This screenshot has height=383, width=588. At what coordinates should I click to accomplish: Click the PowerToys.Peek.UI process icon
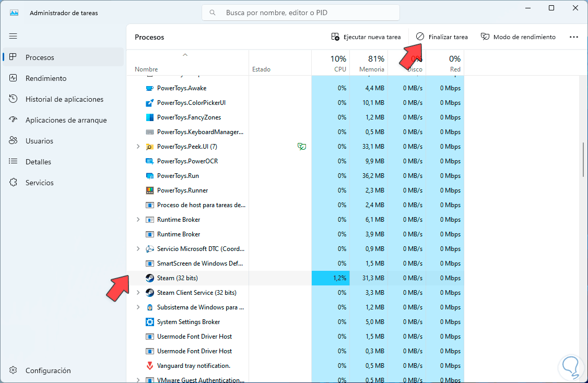click(150, 147)
